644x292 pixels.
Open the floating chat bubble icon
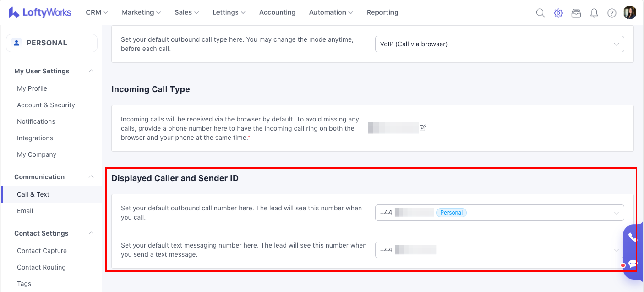tap(633, 264)
